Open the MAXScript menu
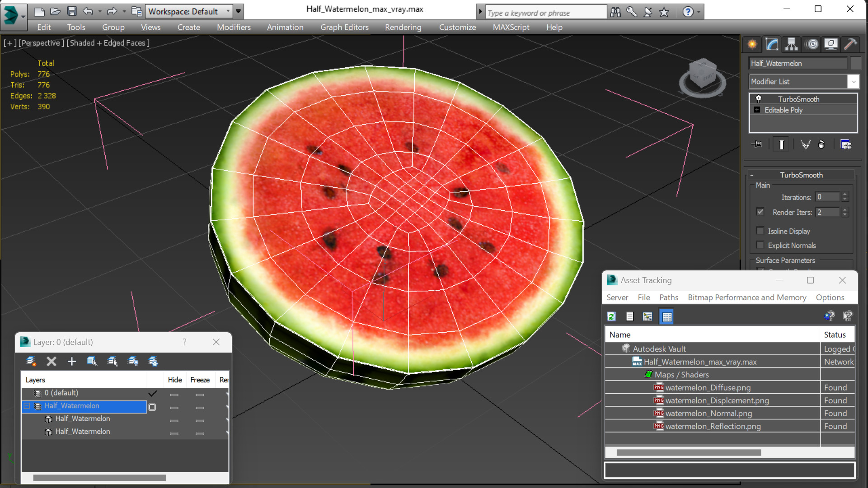Viewport: 868px width, 488px height. [511, 27]
